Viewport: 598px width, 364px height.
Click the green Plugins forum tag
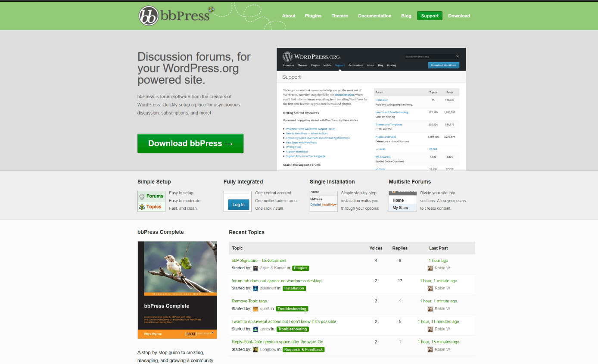pyautogui.click(x=301, y=268)
